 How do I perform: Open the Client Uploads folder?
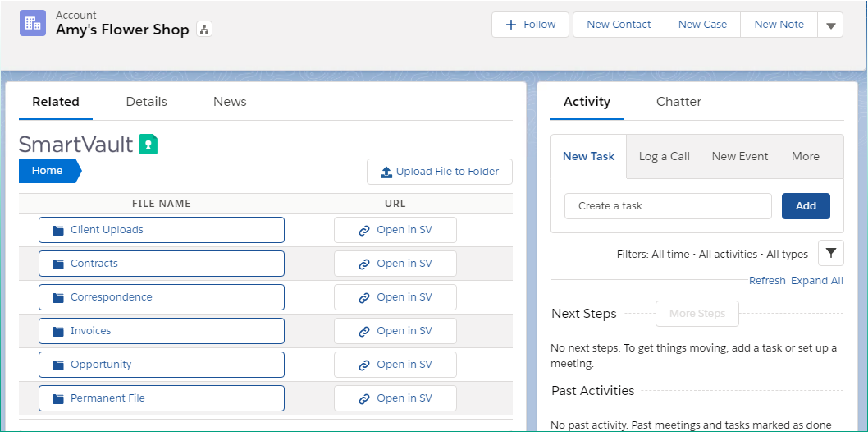point(162,230)
